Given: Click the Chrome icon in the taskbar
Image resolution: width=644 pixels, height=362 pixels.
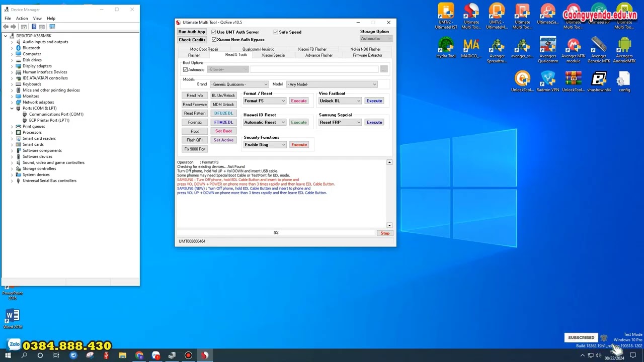Looking at the screenshot, I should click(x=139, y=355).
